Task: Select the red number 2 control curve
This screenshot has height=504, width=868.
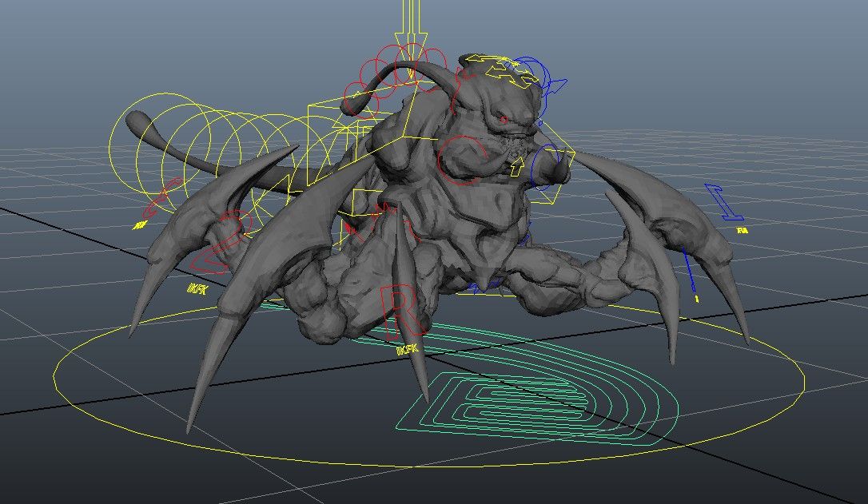Action: tap(225, 242)
